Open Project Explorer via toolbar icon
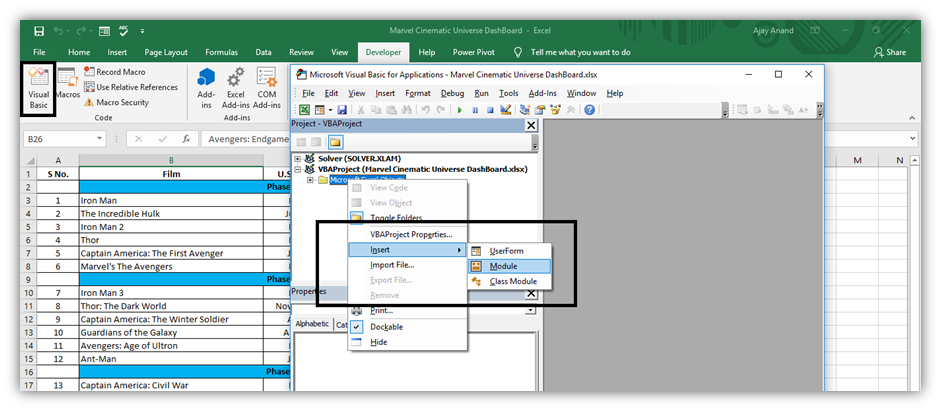The width and height of the screenshot is (941, 411). point(525,110)
